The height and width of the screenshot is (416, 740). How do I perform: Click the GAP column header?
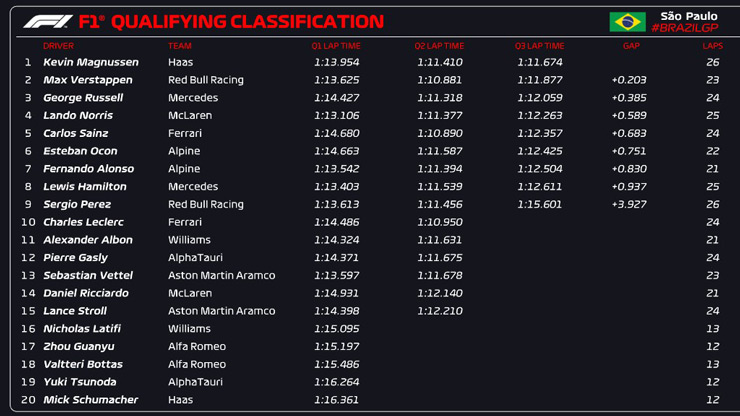point(631,46)
